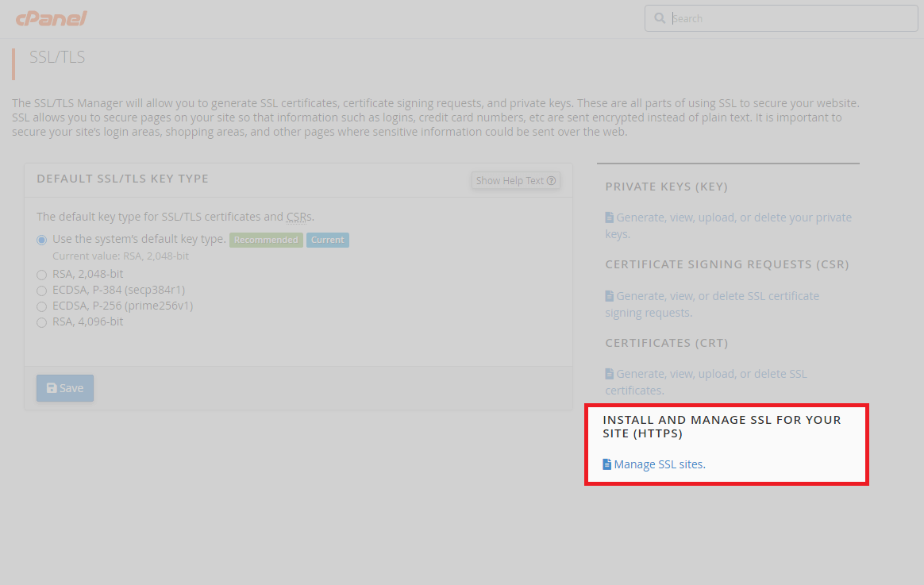
Task: Click the Show Help Text button
Action: (x=515, y=180)
